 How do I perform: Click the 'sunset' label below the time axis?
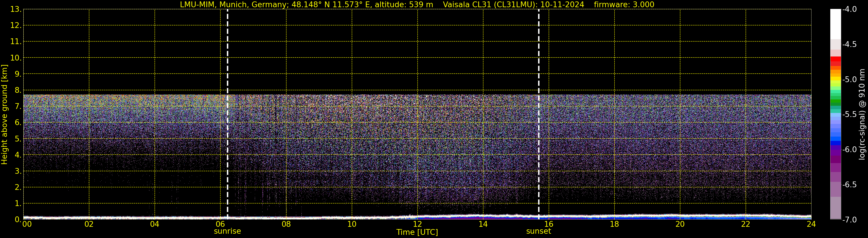(x=538, y=231)
